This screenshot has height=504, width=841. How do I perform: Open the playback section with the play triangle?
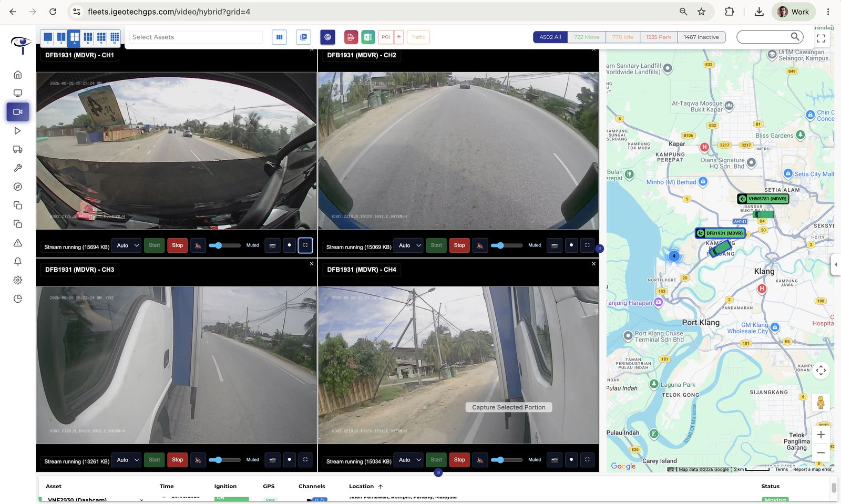point(18,131)
